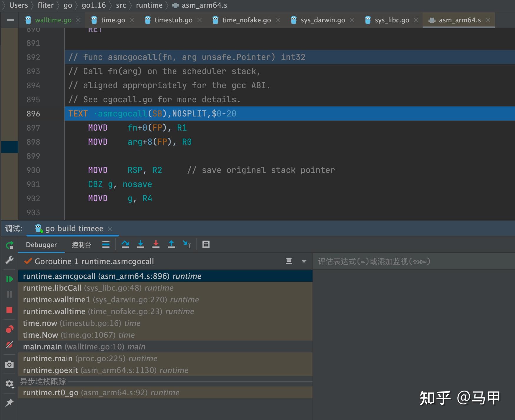Image resolution: width=515 pixels, height=420 pixels.
Task: Switch to the sys_darwin.go editor tab
Action: (x=323, y=20)
